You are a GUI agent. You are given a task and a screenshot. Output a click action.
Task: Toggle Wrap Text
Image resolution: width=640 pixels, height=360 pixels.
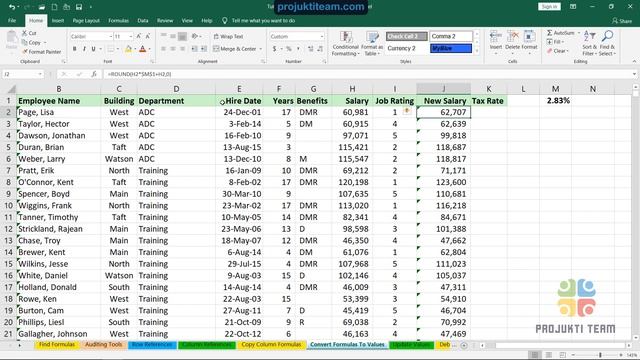[x=228, y=37]
